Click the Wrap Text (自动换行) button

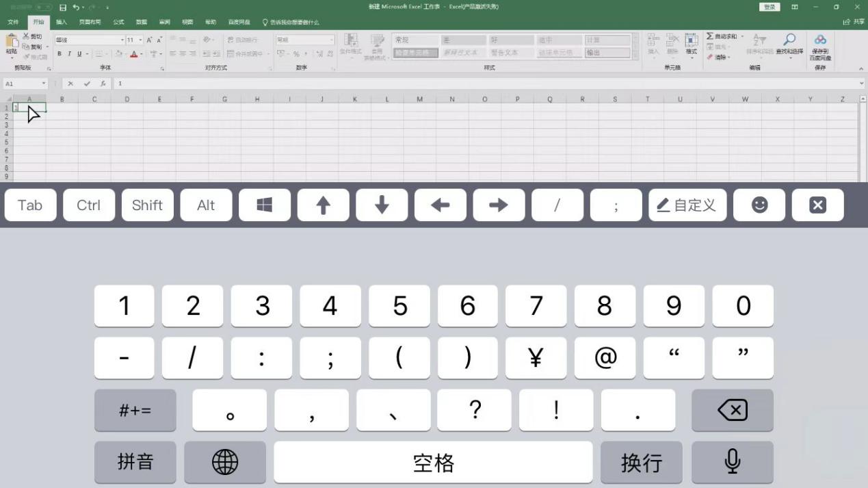point(242,40)
